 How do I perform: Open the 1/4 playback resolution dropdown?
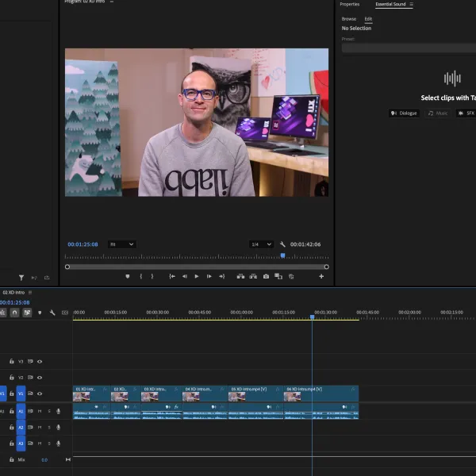tap(261, 244)
